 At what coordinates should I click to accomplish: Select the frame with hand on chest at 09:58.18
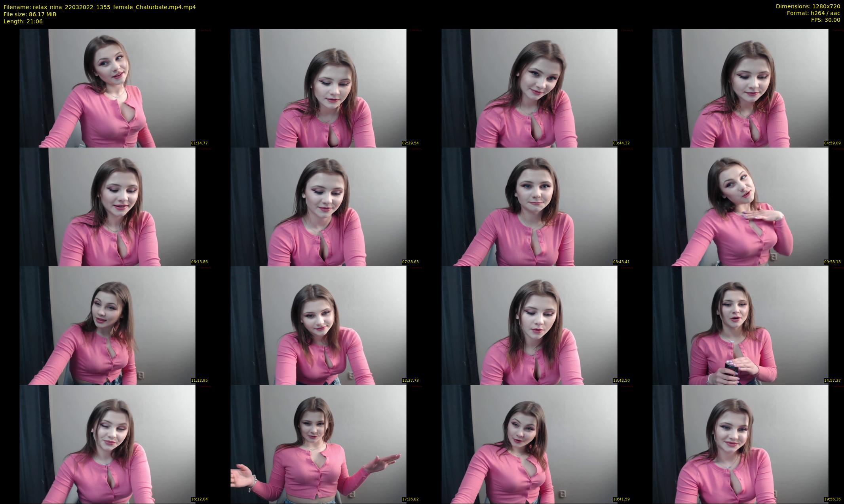(740, 207)
